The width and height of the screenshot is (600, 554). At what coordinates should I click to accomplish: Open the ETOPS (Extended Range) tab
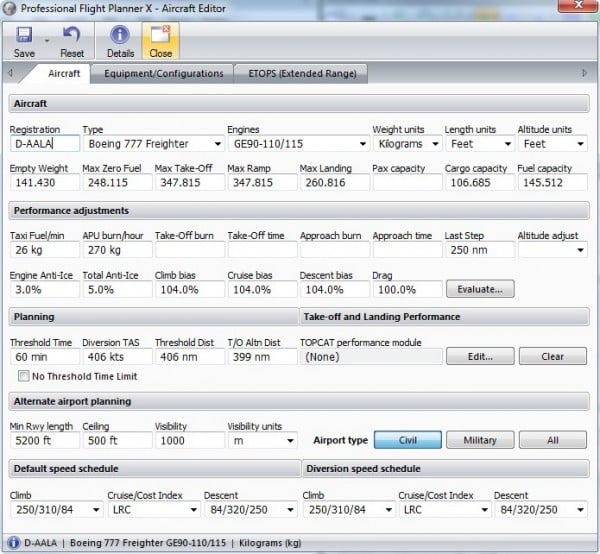(x=301, y=73)
